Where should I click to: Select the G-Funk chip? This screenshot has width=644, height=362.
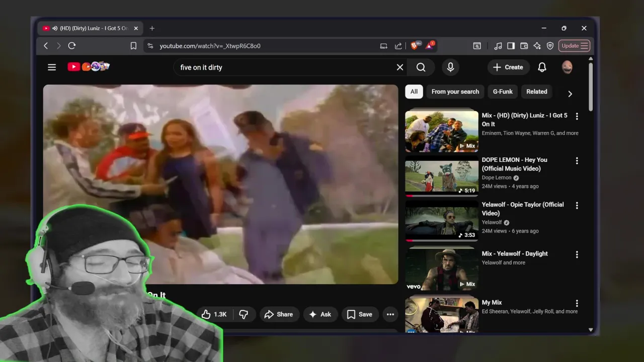point(503,92)
